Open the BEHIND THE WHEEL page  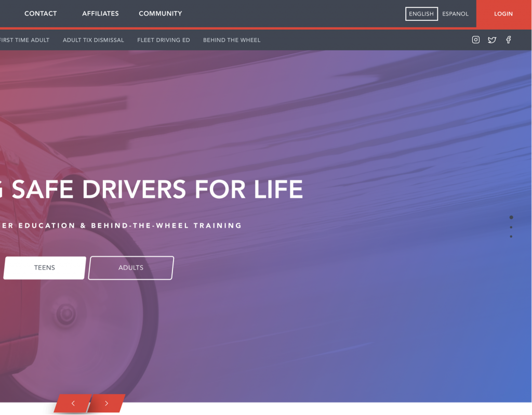pos(232,40)
